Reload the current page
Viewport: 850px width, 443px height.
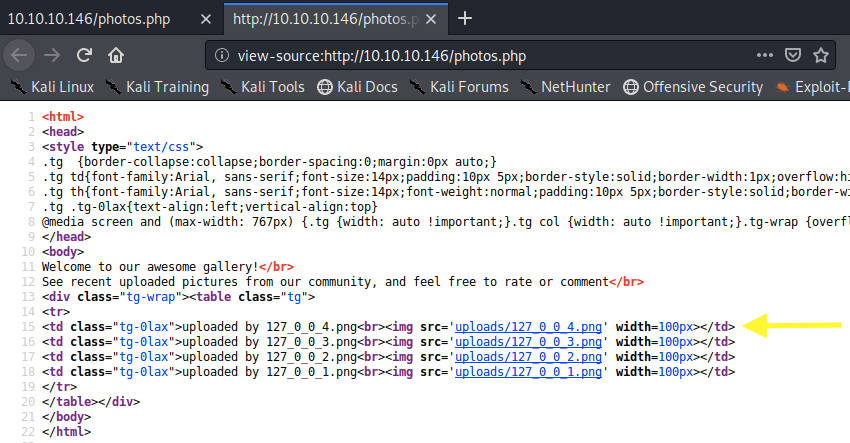(x=84, y=55)
